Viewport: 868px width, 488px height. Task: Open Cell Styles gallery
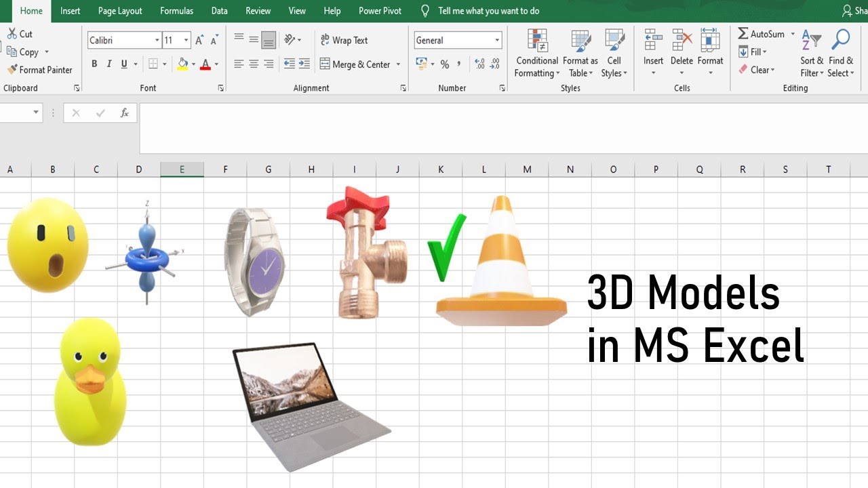coord(614,54)
